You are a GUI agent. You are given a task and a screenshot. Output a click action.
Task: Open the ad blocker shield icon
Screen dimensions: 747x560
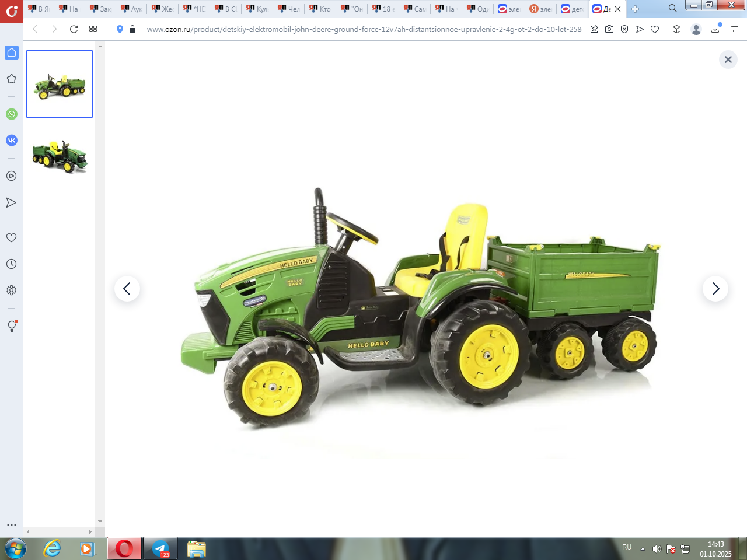[x=624, y=29]
